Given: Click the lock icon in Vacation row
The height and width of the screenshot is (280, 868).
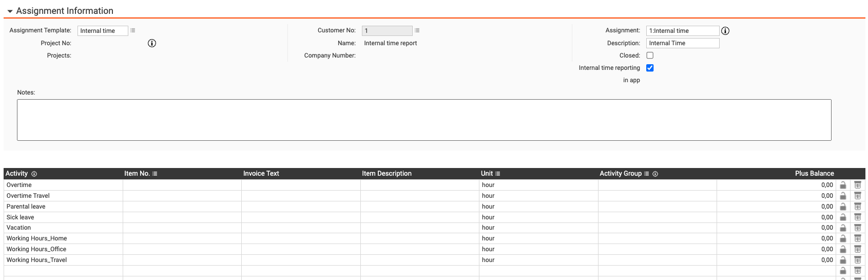Looking at the screenshot, I should [843, 228].
